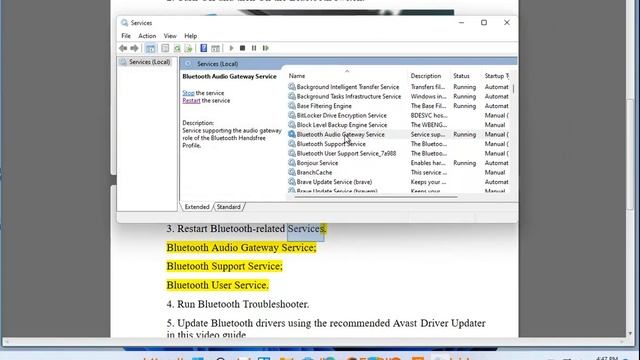Click the vertical scrollbar of services list

tap(513, 88)
